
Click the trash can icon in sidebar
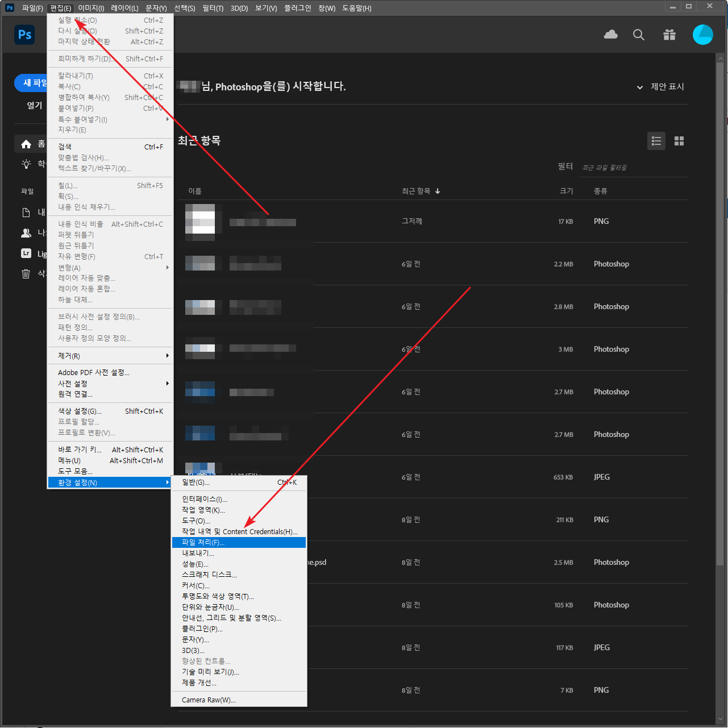(x=26, y=274)
